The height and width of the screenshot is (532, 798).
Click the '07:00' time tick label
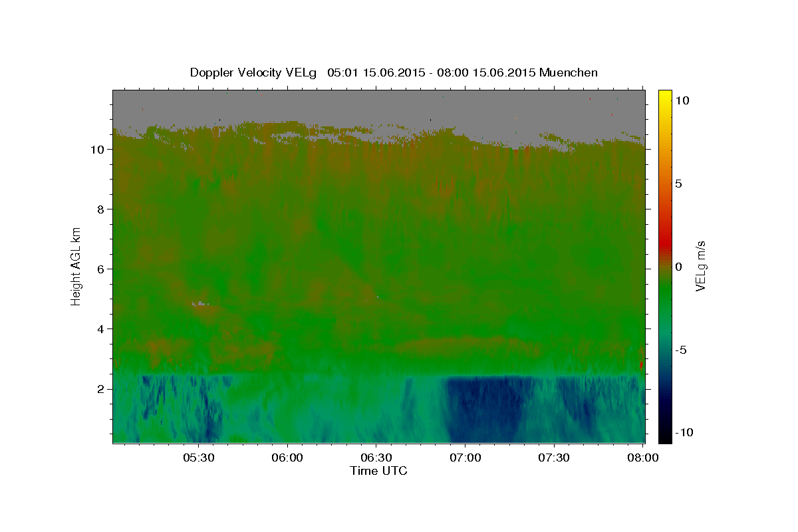(x=465, y=458)
